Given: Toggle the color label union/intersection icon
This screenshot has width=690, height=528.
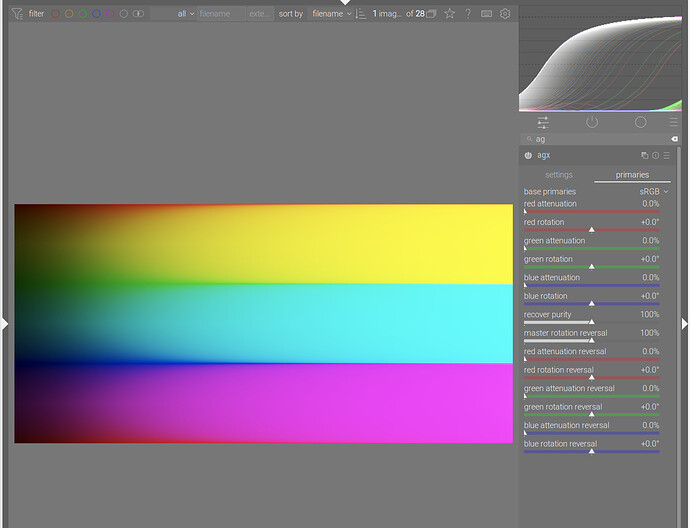Looking at the screenshot, I should click(138, 14).
